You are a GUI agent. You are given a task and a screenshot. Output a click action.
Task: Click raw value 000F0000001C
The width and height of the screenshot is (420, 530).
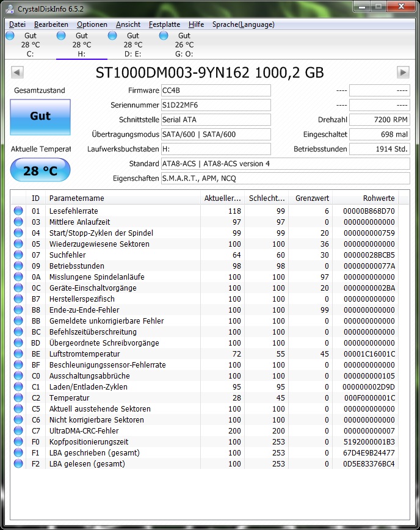click(x=369, y=398)
